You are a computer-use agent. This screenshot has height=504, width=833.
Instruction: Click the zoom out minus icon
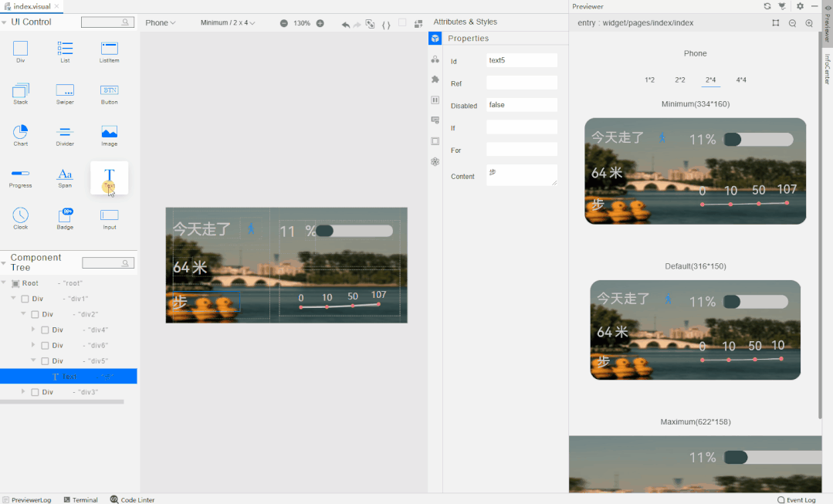point(283,23)
